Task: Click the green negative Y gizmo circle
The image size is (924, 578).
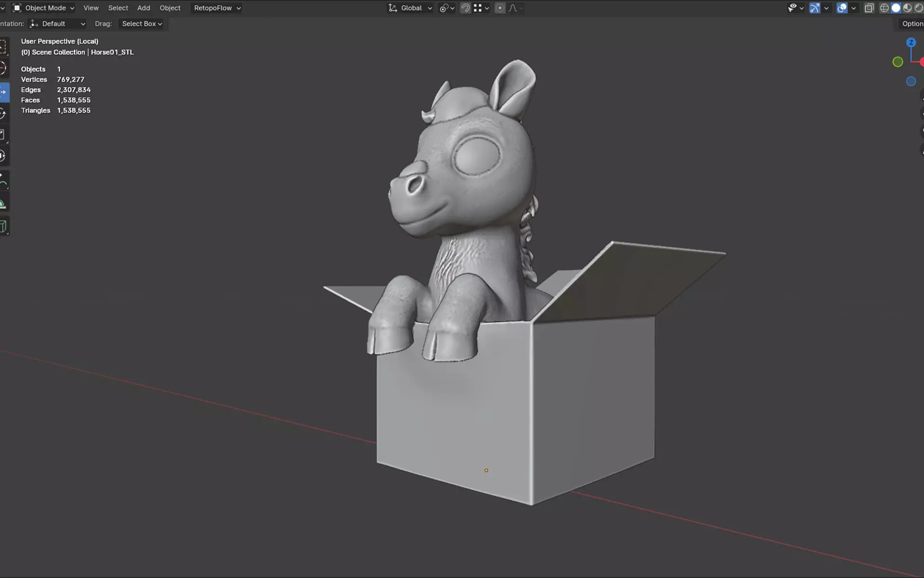Action: (898, 62)
